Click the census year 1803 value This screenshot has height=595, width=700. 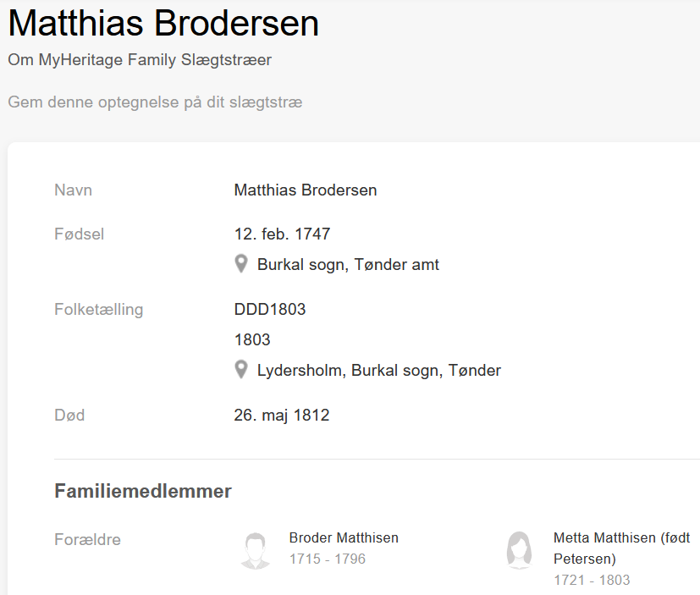click(x=252, y=339)
